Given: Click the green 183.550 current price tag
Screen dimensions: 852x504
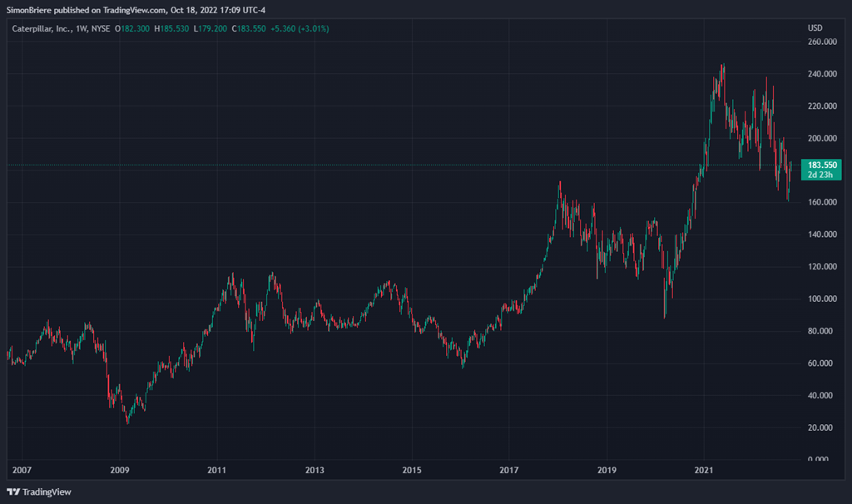Looking at the screenshot, I should (x=820, y=165).
